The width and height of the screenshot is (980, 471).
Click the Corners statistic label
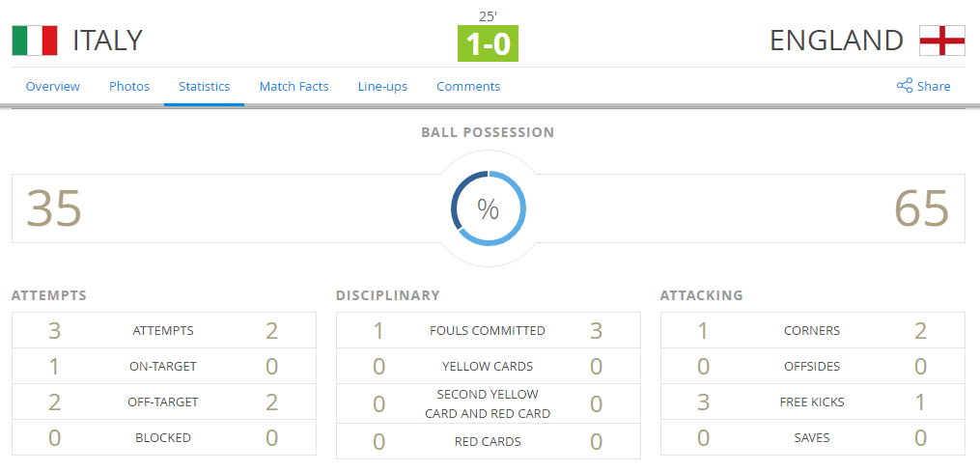tap(812, 330)
